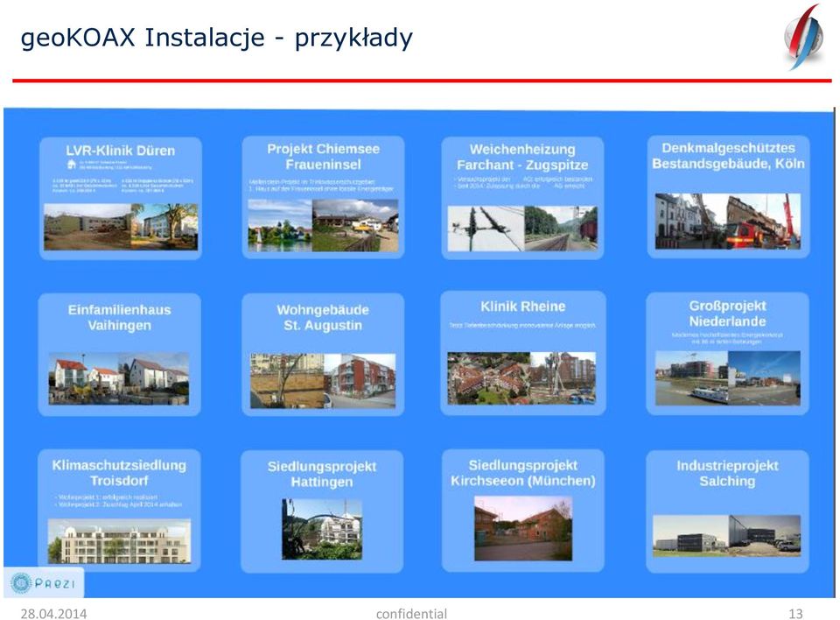
Task: Click the date '28.04.2014' in footer
Action: (53, 614)
